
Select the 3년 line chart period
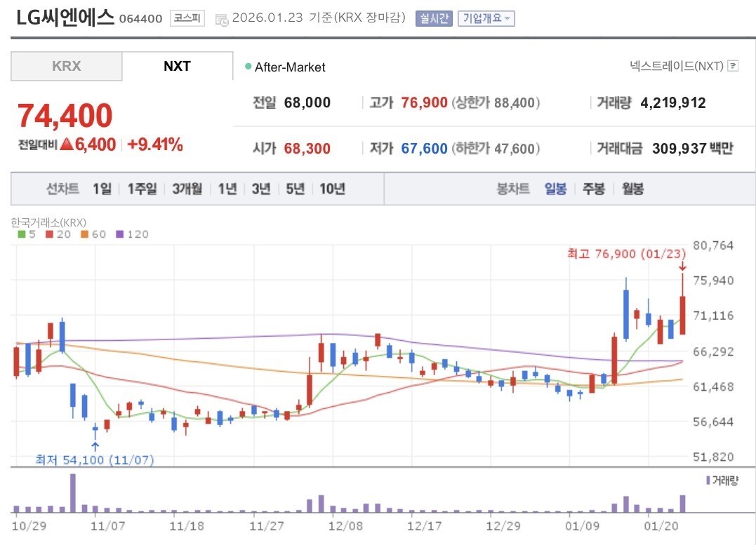[261, 189]
